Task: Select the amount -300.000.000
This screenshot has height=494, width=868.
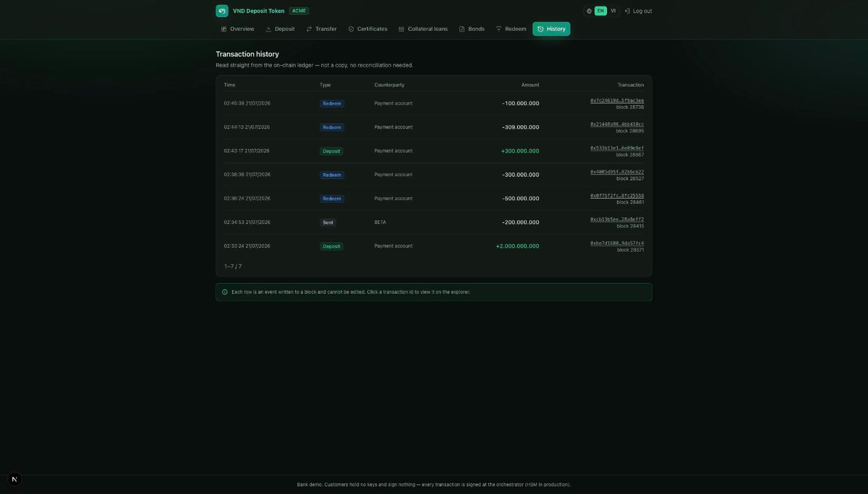Action: 521,175
